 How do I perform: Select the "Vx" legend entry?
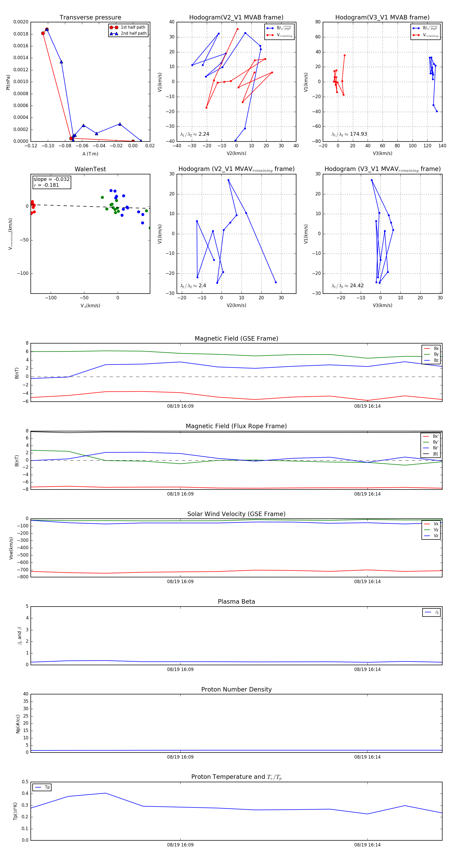coord(431,524)
